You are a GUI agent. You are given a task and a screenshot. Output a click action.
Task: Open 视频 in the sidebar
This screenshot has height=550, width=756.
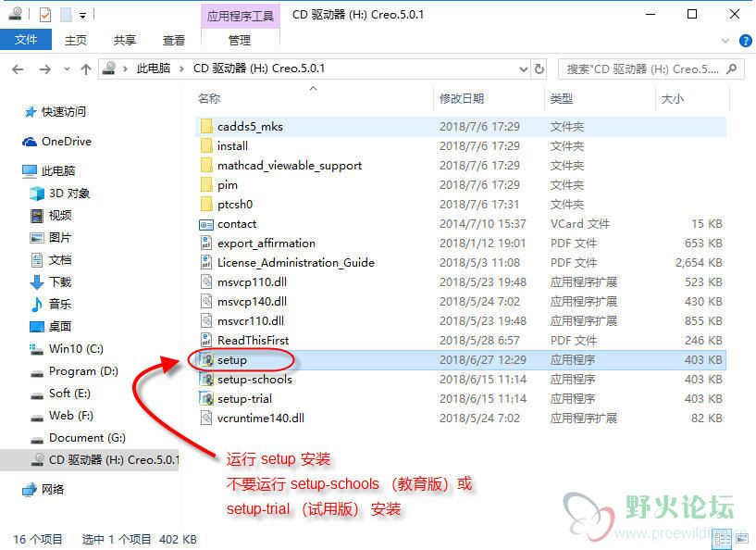[60, 215]
